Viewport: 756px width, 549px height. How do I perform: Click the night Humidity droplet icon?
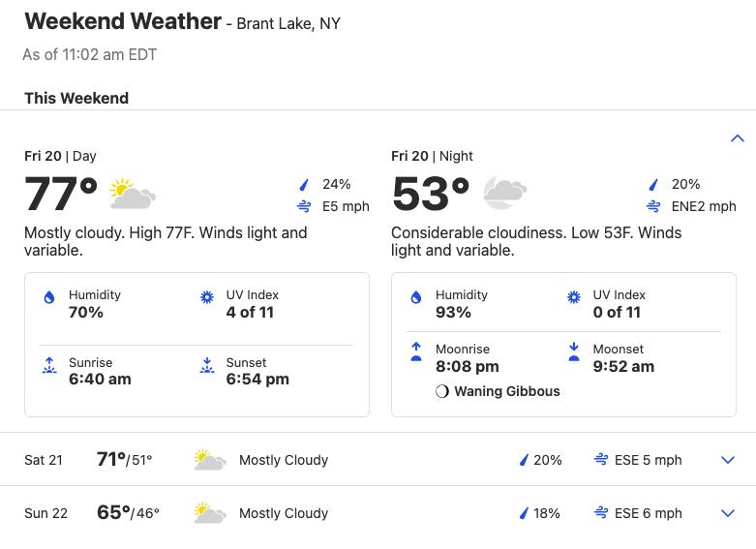(416, 297)
